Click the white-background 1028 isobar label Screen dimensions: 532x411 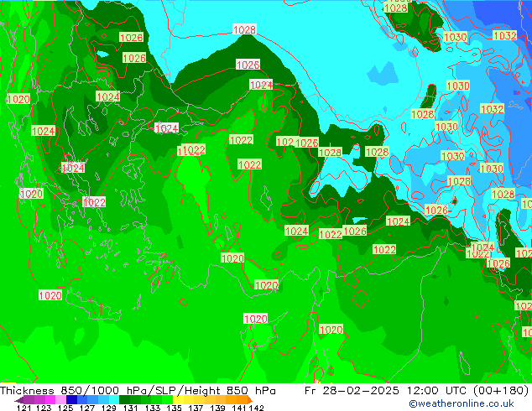point(244,29)
